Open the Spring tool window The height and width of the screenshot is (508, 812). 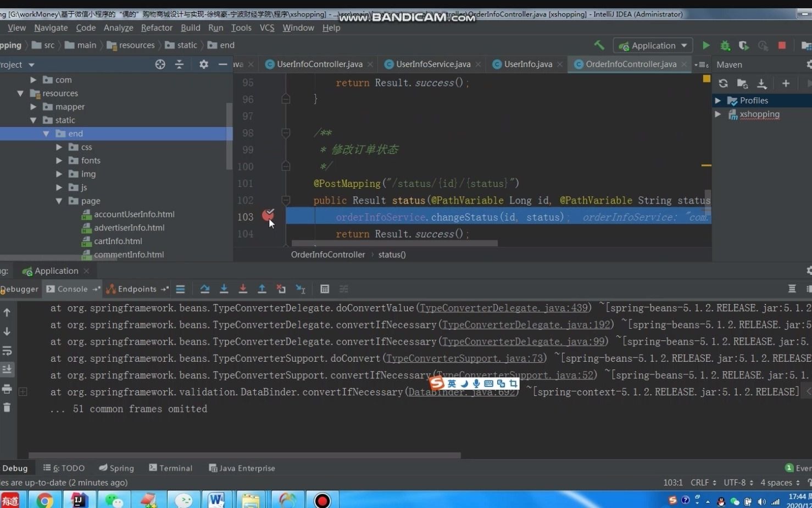[x=116, y=468]
